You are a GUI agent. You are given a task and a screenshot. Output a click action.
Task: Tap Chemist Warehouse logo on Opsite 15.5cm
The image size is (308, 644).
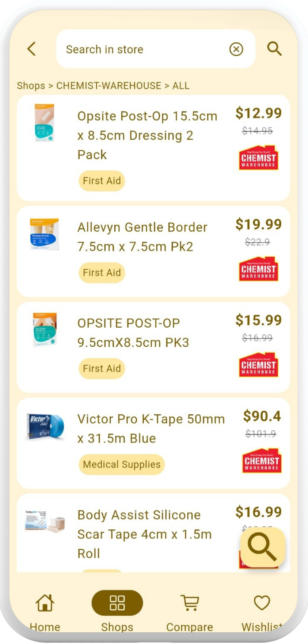(x=258, y=158)
